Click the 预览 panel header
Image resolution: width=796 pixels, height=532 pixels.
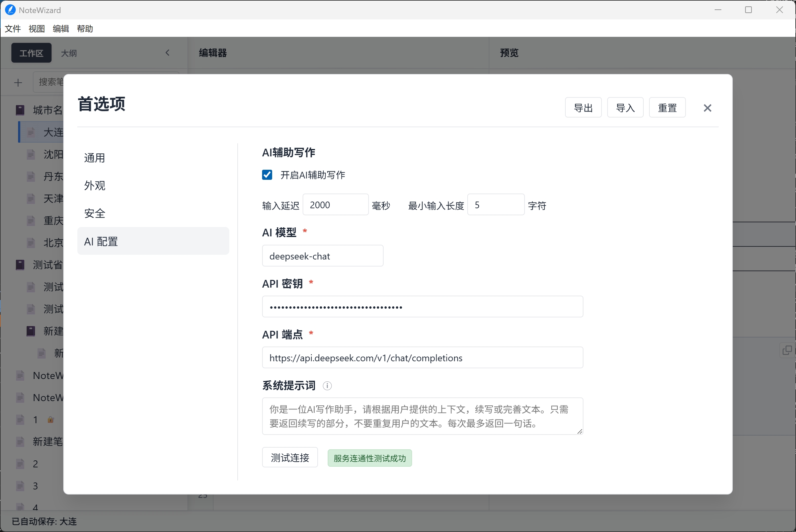click(x=509, y=53)
